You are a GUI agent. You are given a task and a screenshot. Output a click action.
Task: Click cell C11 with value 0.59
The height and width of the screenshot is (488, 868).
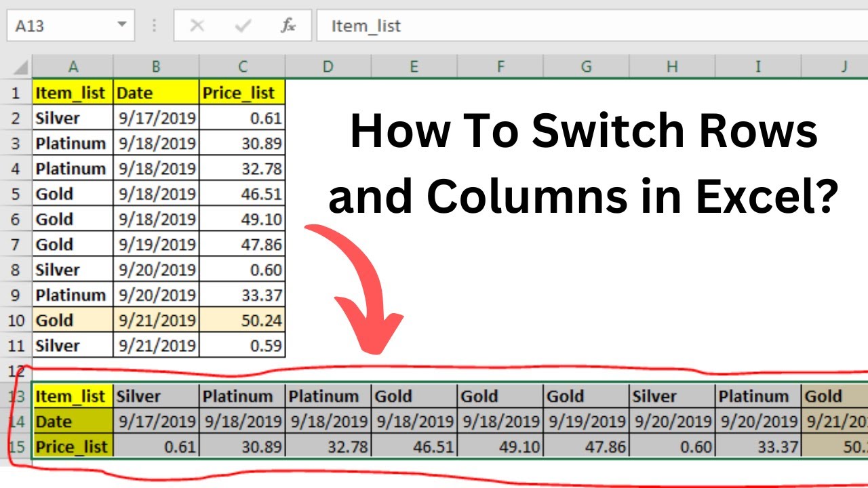242,346
